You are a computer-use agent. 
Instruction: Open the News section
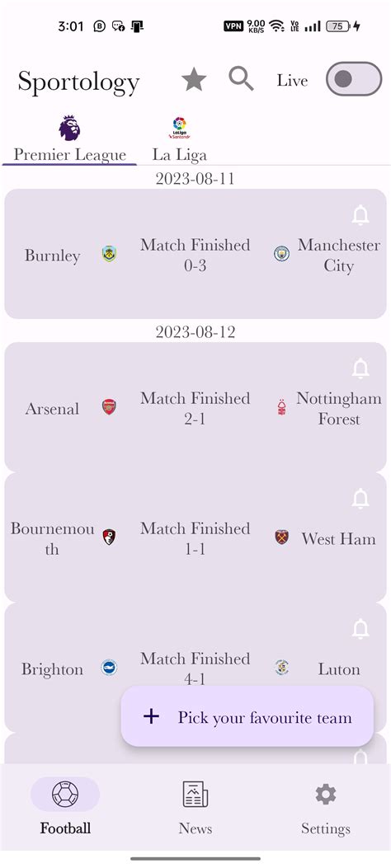tap(195, 807)
